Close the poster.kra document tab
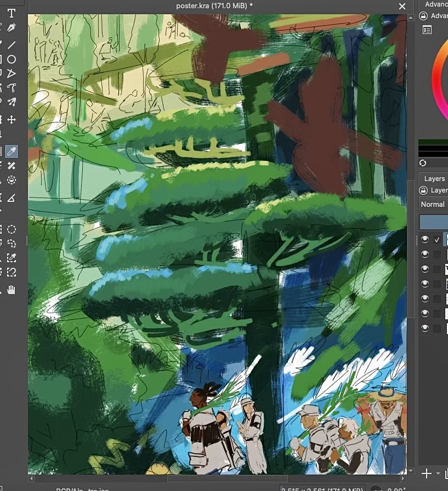The height and width of the screenshot is (491, 448). click(402, 6)
